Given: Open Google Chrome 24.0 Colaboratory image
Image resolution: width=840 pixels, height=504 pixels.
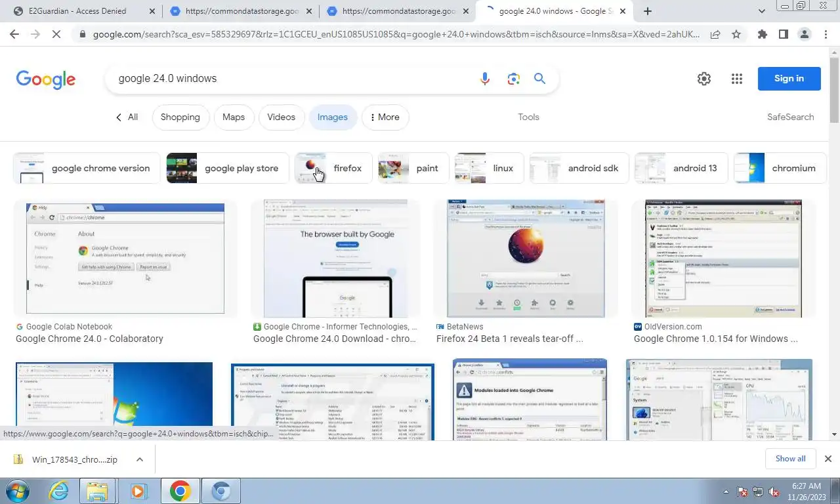Looking at the screenshot, I should [125, 259].
